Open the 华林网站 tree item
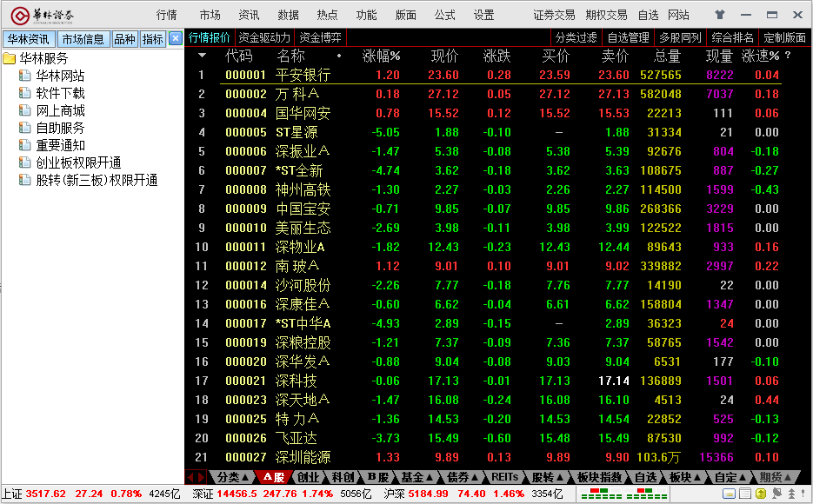813x504 pixels. 60,76
